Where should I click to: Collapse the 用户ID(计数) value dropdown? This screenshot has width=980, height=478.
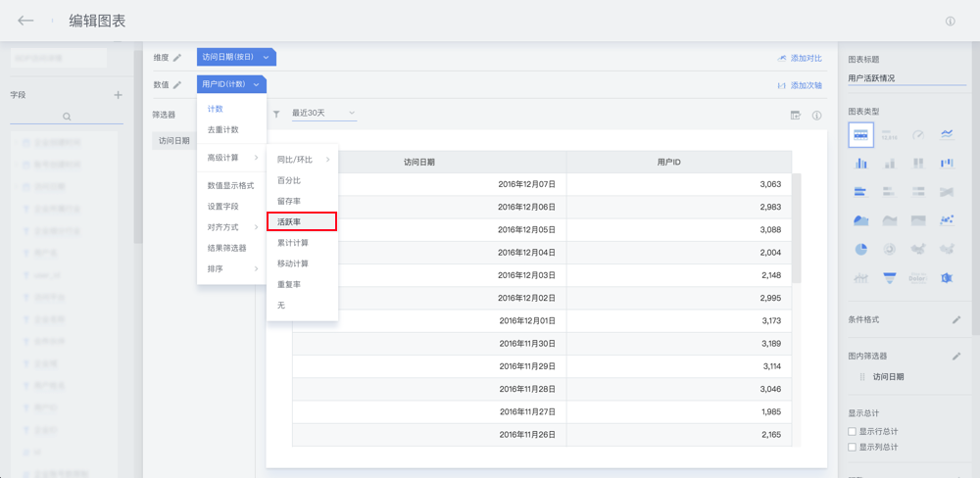click(x=231, y=84)
